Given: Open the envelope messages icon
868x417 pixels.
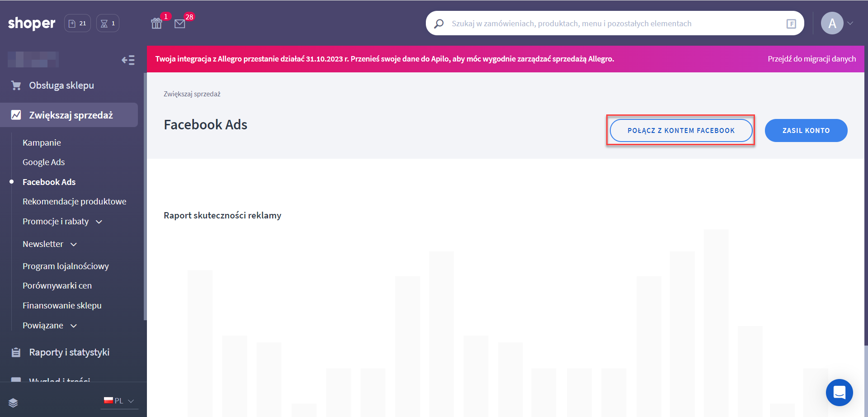Looking at the screenshot, I should (x=180, y=24).
